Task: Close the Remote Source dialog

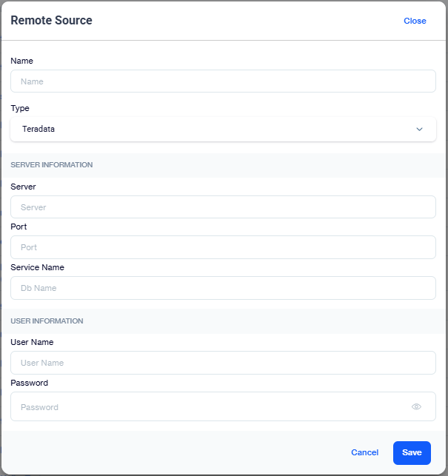Action: click(415, 21)
